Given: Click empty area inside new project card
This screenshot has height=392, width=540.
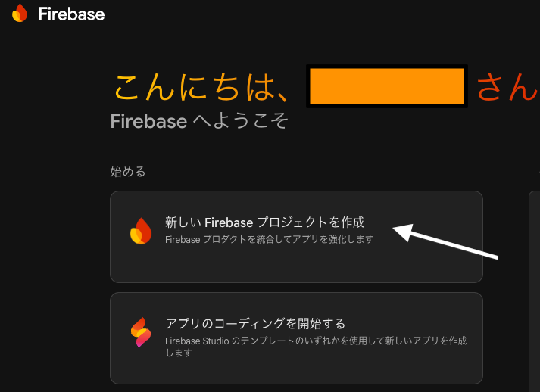Looking at the screenshot, I should pyautogui.click(x=295, y=265).
